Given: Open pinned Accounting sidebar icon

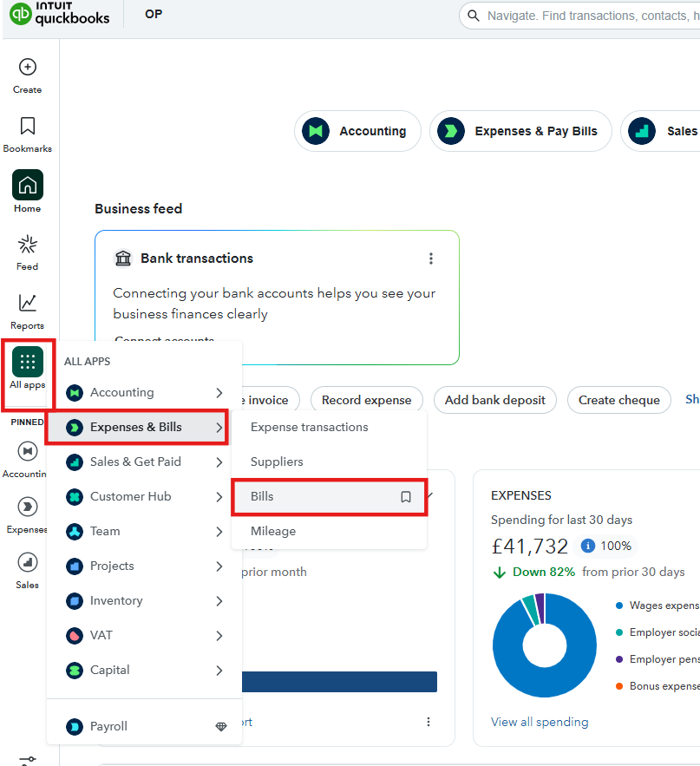Looking at the screenshot, I should (x=28, y=451).
